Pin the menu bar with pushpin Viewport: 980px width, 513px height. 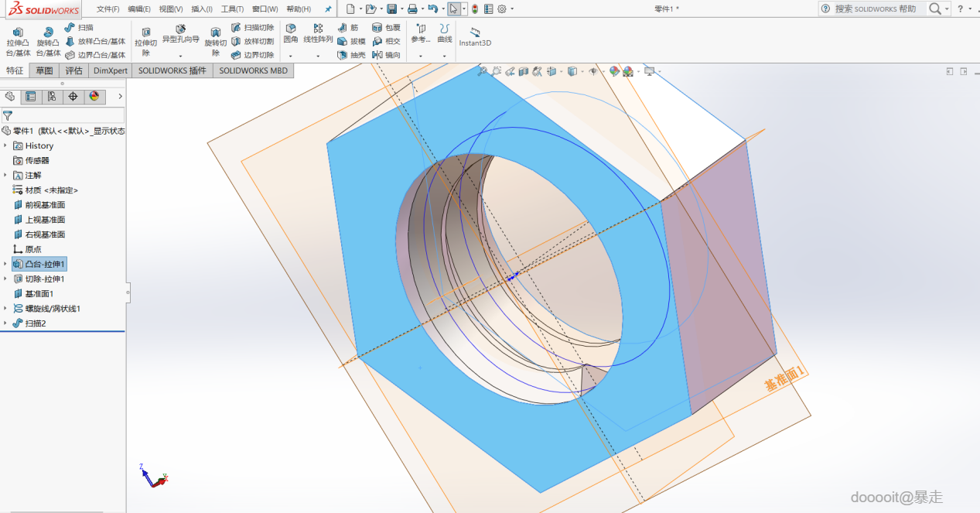click(x=327, y=9)
